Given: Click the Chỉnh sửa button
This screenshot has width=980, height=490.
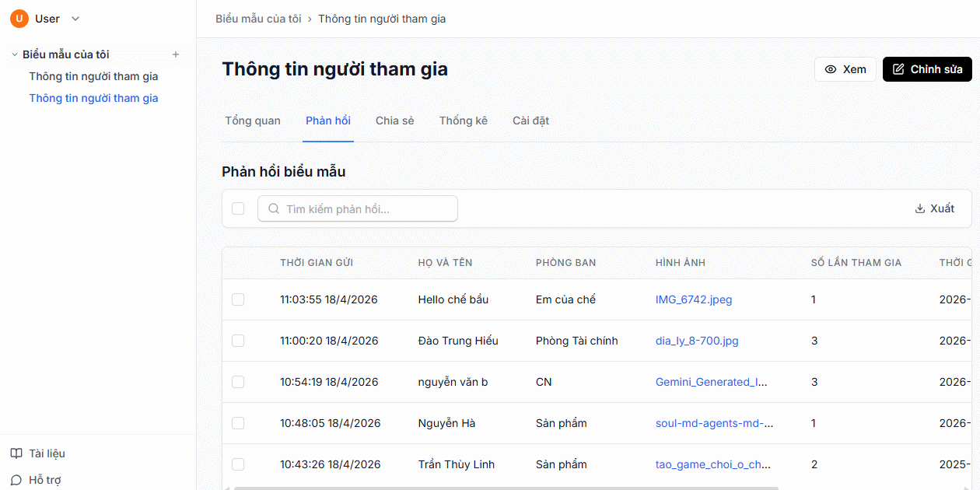Looking at the screenshot, I should 926,69.
